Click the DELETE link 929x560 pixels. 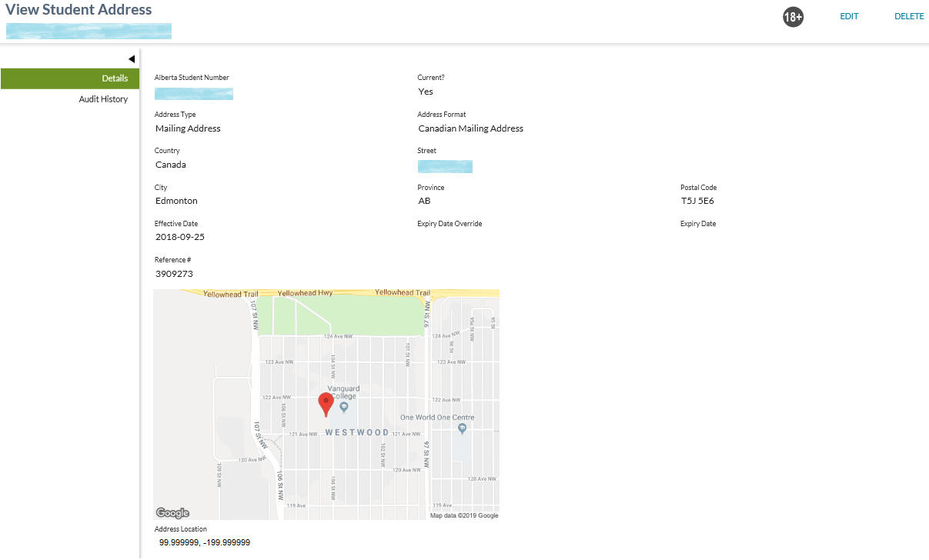pos(909,16)
